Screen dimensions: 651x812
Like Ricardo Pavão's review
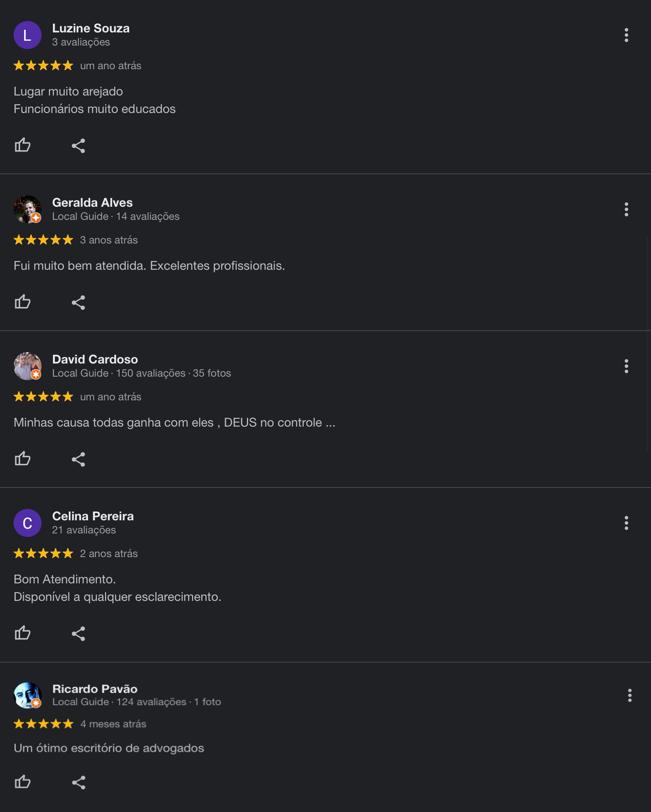pos(22,782)
